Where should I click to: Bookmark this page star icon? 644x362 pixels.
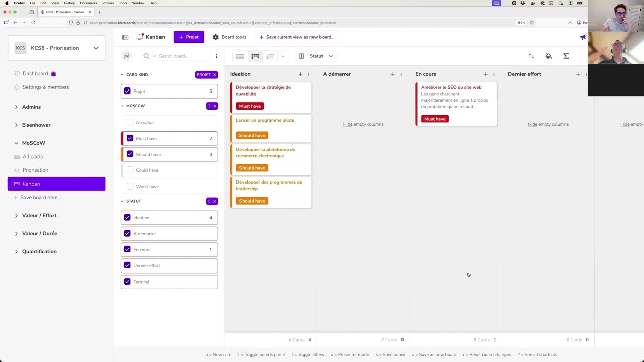[x=532, y=22]
